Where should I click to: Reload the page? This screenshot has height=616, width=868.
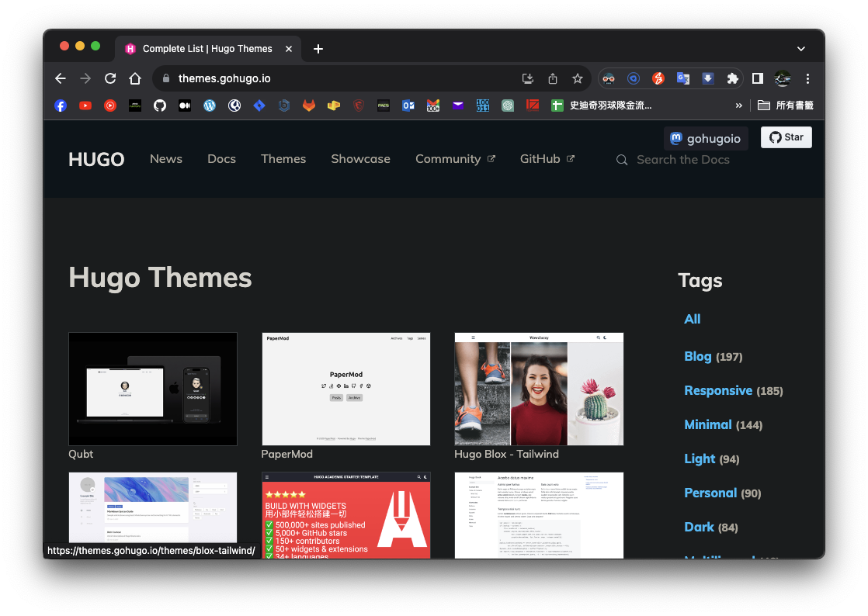click(x=110, y=78)
